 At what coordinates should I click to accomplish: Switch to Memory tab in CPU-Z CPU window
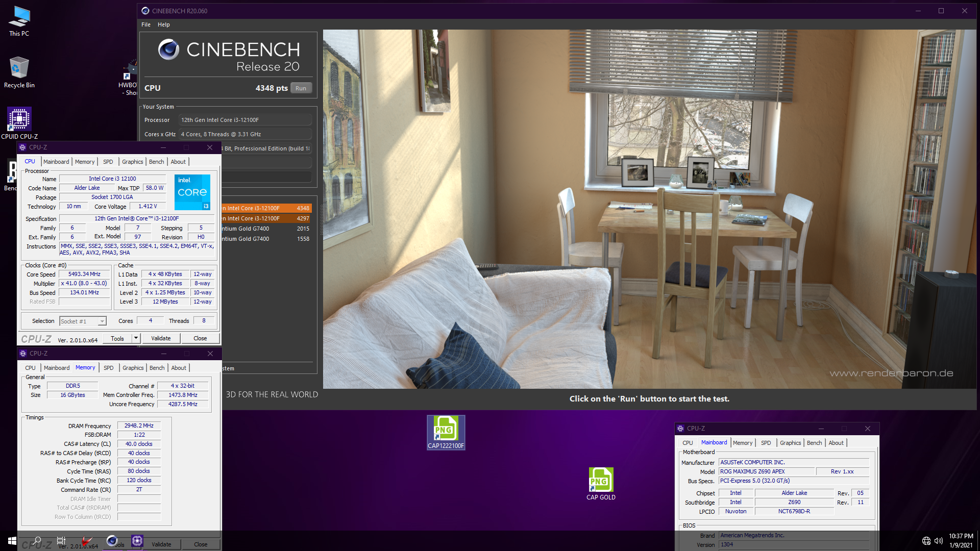[x=85, y=162]
